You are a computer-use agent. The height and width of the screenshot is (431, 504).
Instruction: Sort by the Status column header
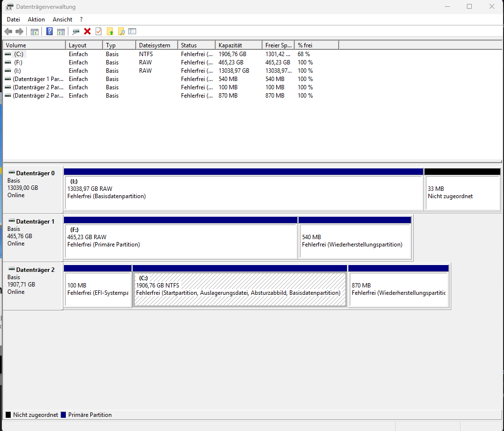click(x=197, y=45)
